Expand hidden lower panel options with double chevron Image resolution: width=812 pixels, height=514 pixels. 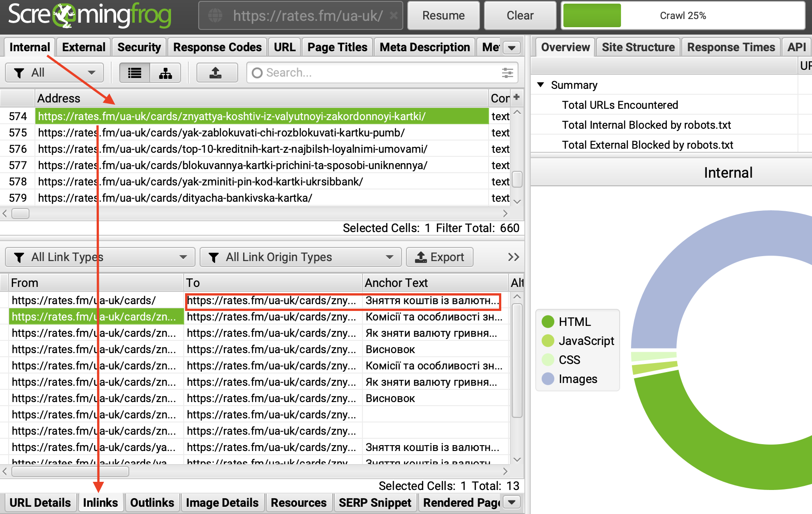pos(513,257)
